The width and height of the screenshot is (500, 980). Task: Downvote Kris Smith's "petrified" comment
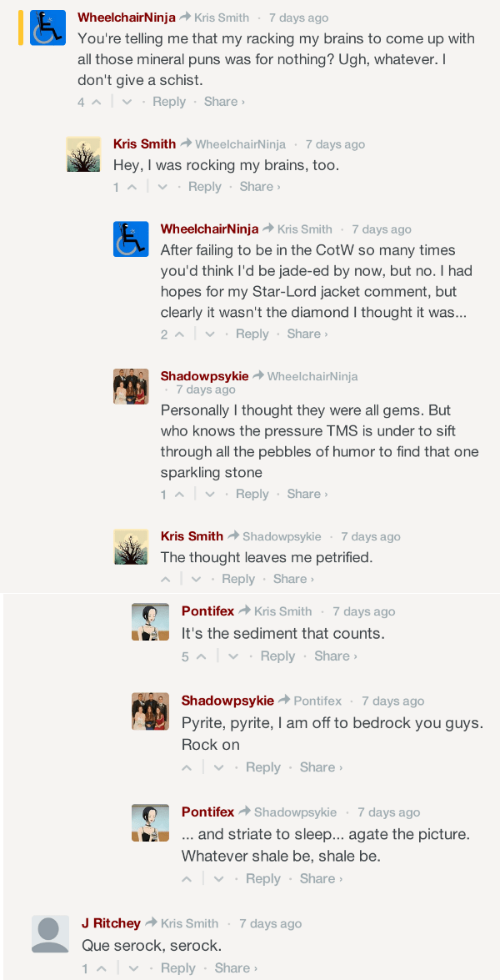pos(196,579)
